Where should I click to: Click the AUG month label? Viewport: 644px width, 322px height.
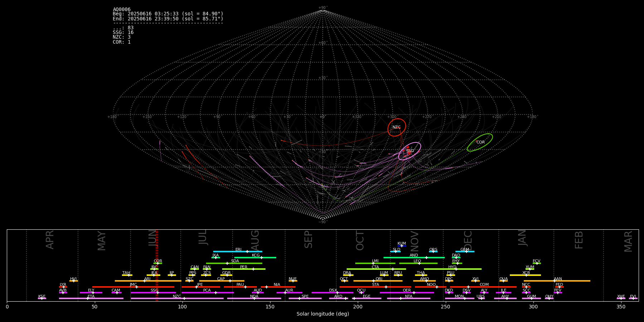tap(255, 240)
